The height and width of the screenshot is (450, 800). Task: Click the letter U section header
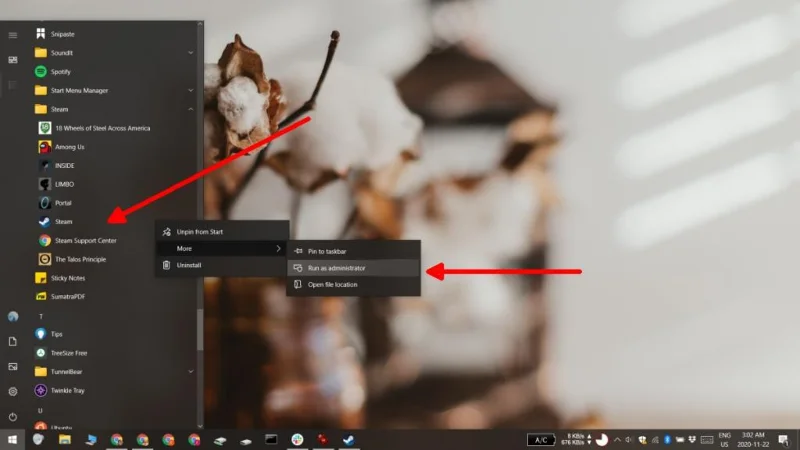point(40,410)
